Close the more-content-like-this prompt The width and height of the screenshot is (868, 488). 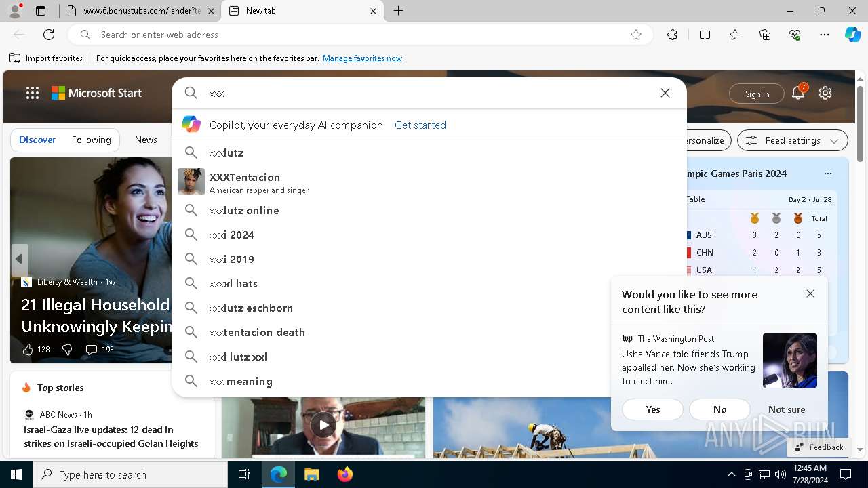(810, 293)
